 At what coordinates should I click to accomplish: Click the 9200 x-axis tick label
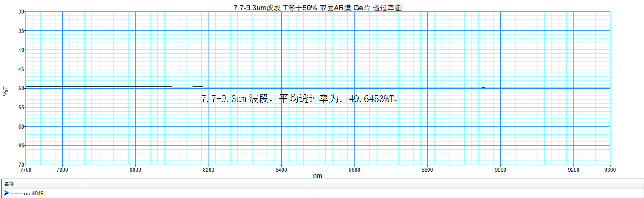pos(574,170)
